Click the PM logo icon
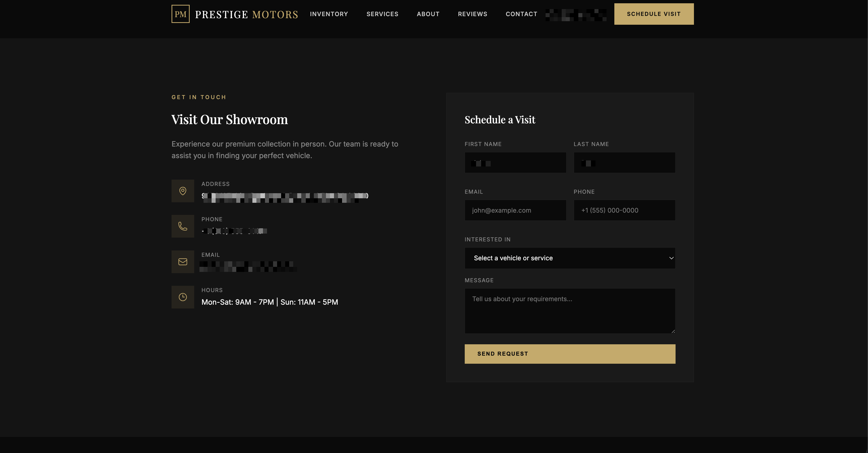Screen dimensions: 868x453 point(180,14)
